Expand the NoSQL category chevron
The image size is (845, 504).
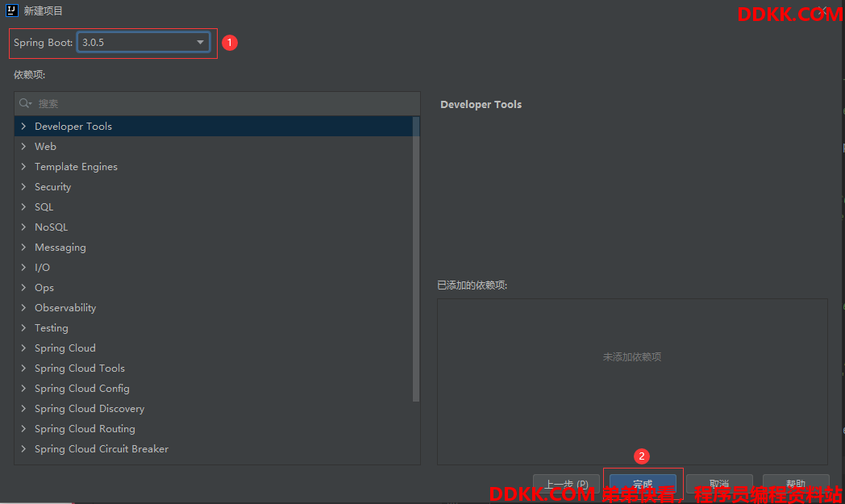click(x=23, y=227)
